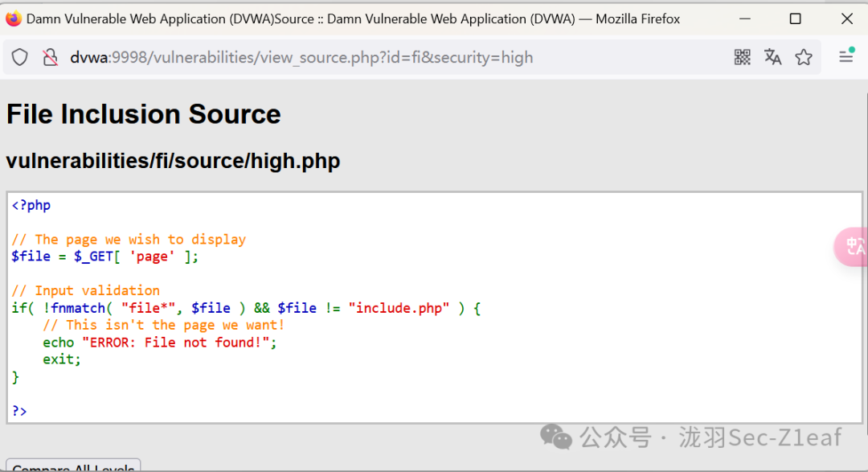Click the tracking protection shield icon

20,57
